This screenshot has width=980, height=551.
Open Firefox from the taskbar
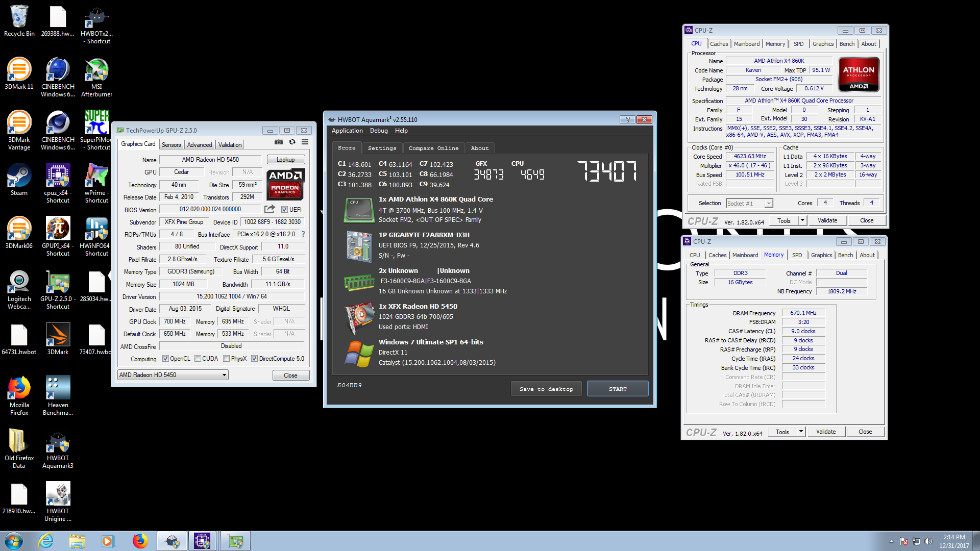(140, 541)
